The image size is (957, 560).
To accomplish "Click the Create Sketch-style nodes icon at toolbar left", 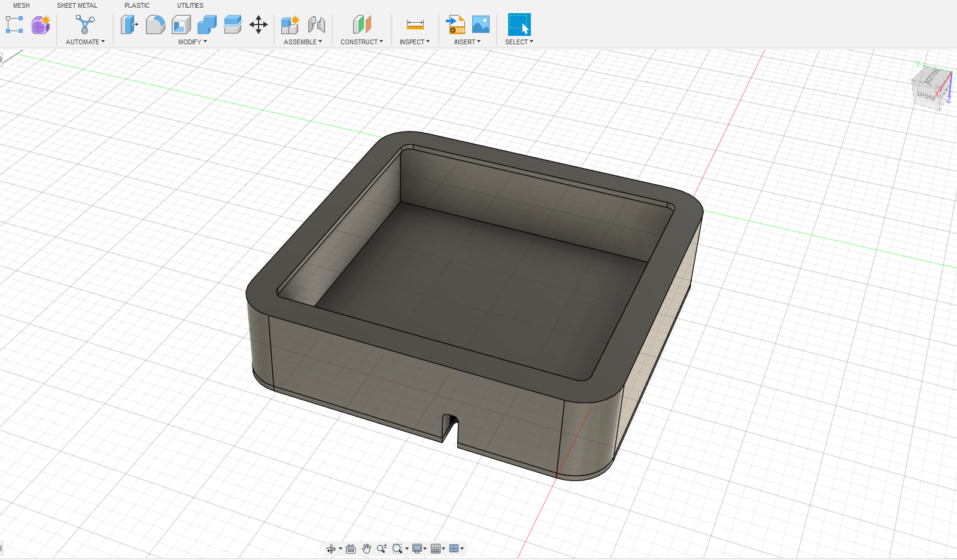I will (14, 25).
